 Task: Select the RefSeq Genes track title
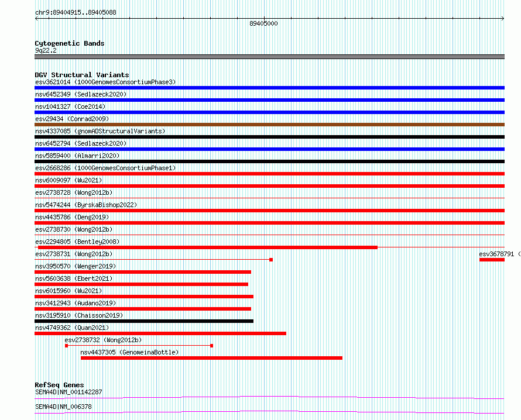point(59,385)
